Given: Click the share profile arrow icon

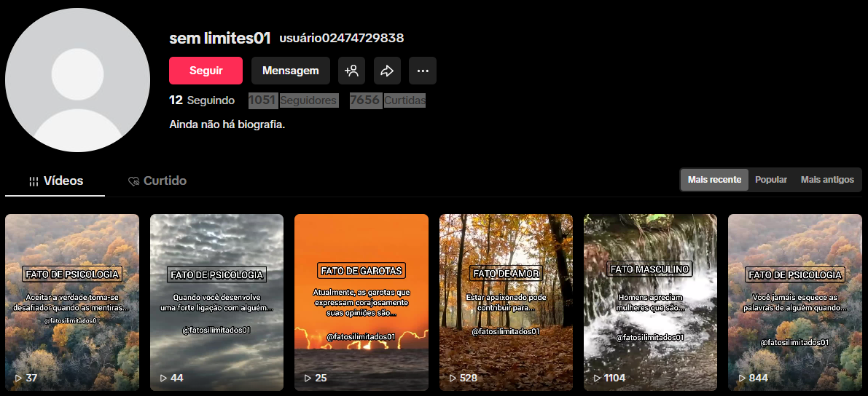Looking at the screenshot, I should [x=387, y=71].
